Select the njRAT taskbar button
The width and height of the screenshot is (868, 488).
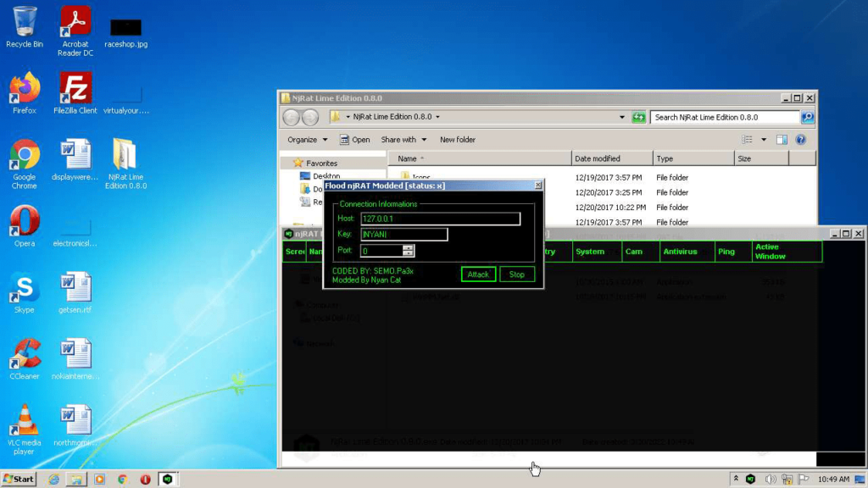pos(168,480)
